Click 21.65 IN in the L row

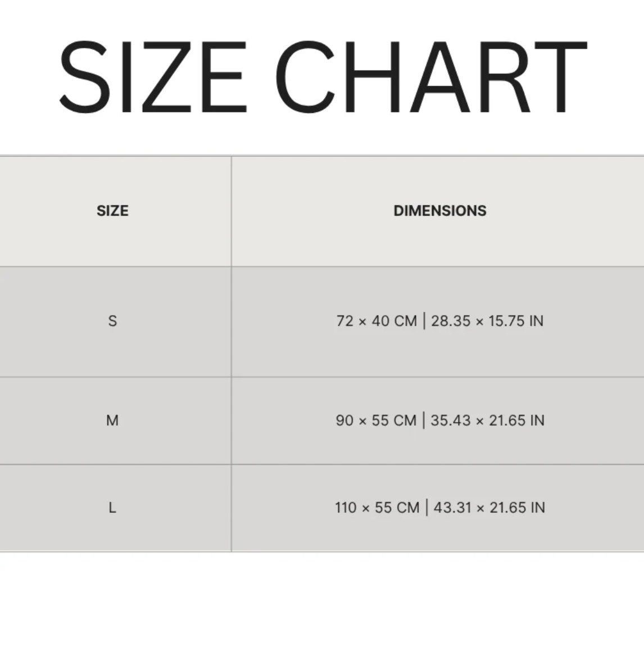pyautogui.click(x=517, y=508)
